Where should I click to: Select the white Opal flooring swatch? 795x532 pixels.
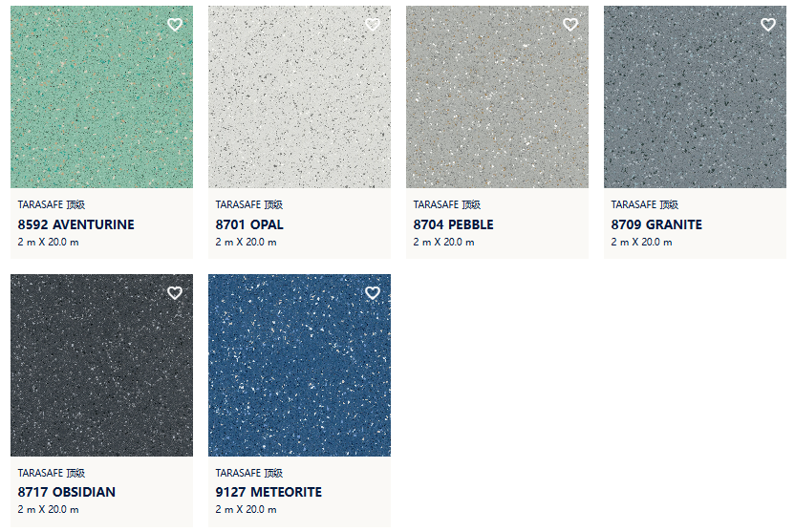click(x=299, y=96)
